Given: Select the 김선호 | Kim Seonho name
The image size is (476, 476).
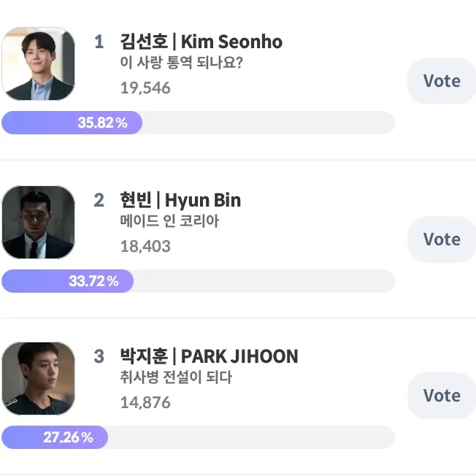Looking at the screenshot, I should tap(201, 42).
